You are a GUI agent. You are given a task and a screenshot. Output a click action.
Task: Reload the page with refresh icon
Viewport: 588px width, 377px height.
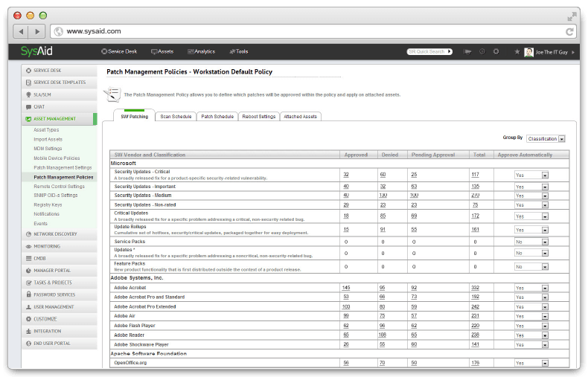[569, 32]
